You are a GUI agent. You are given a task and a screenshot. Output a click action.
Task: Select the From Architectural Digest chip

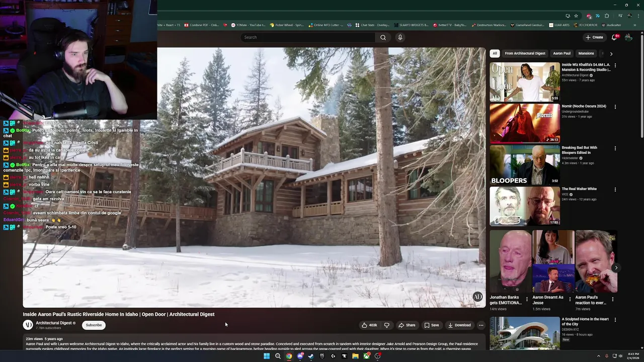click(525, 53)
